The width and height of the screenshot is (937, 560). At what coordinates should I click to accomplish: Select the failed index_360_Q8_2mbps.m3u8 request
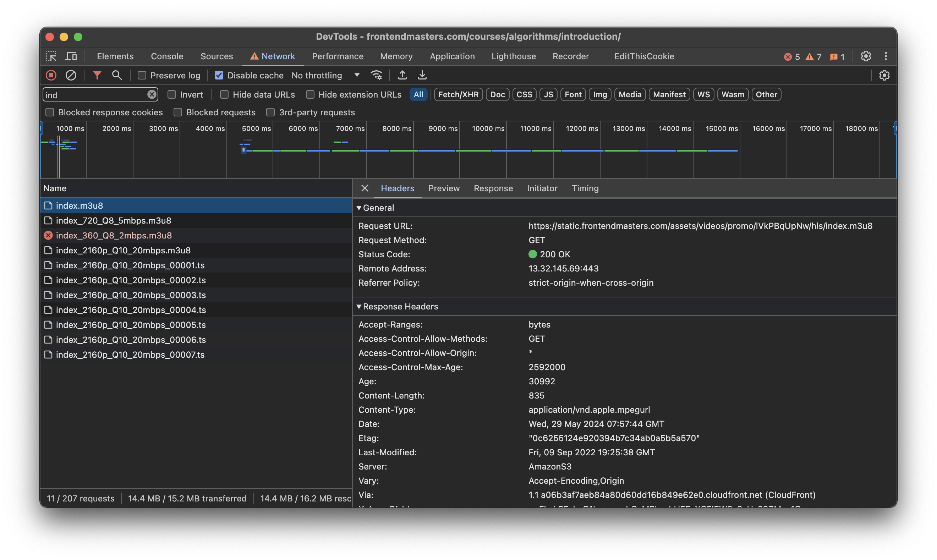(114, 236)
